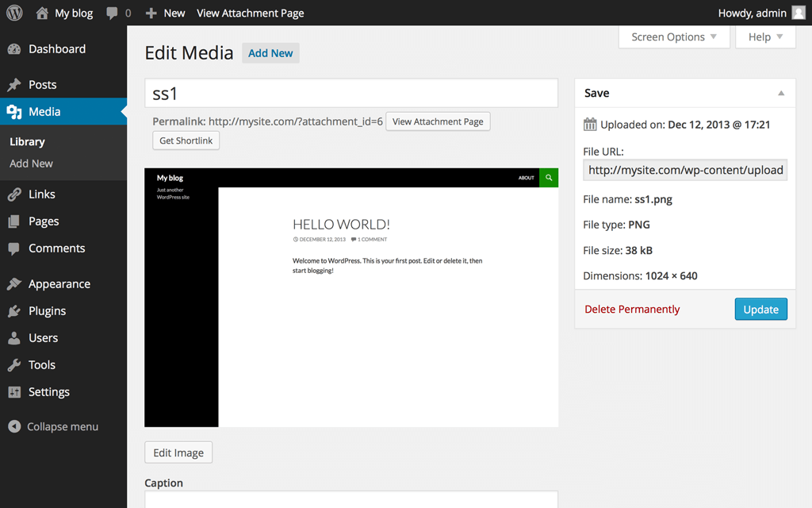
Task: Open the Library submenu item
Action: 27,141
